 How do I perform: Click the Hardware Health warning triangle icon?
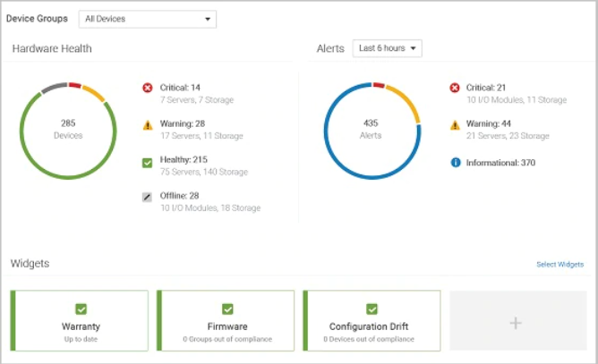(148, 125)
